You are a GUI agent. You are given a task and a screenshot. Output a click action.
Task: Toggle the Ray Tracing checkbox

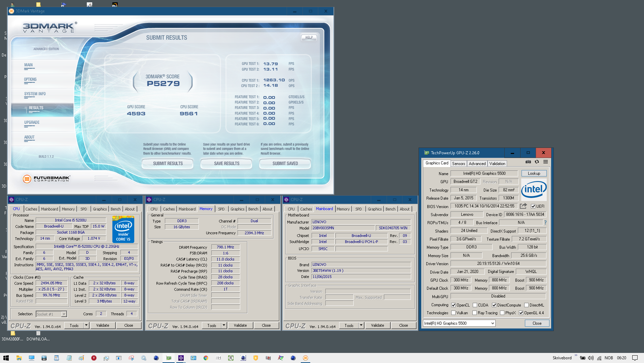point(474,313)
